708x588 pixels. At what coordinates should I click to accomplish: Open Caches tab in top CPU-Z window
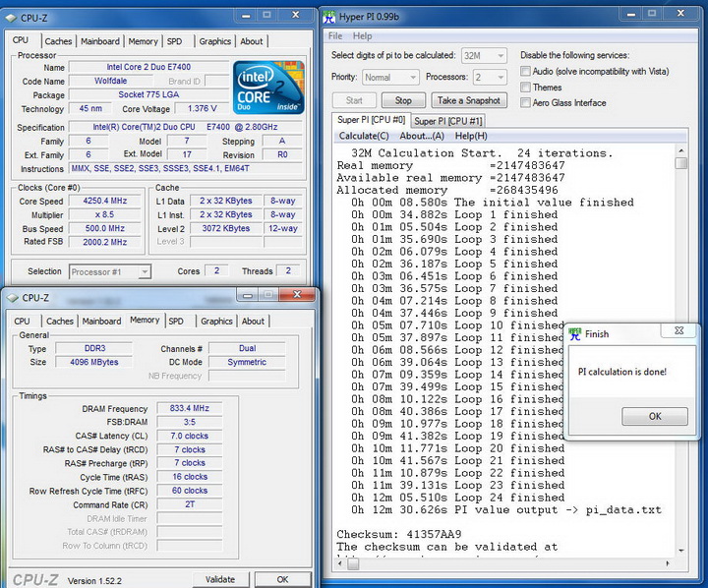58,41
